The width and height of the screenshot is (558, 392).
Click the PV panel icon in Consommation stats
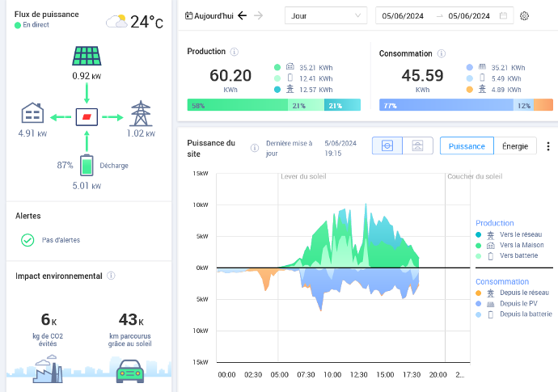coord(482,67)
